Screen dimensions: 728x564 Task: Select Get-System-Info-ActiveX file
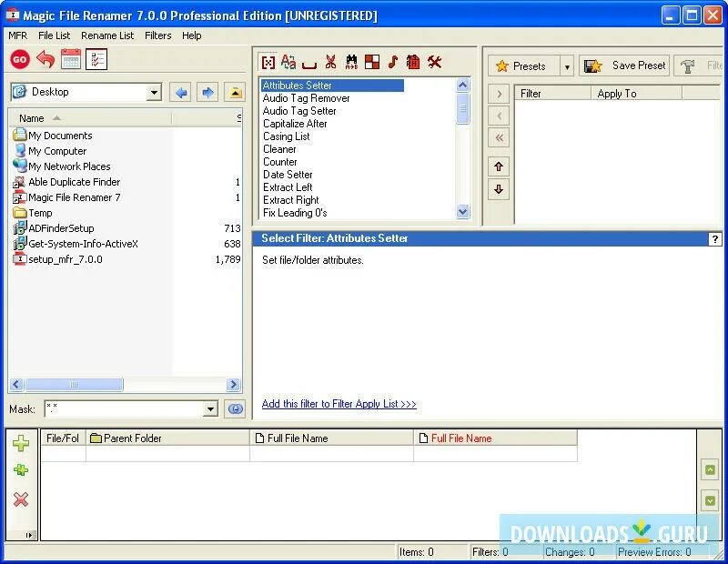76,244
